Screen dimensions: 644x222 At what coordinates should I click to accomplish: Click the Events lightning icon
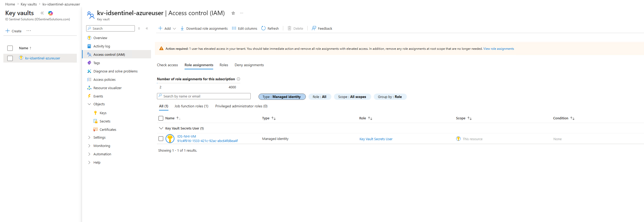[x=89, y=96]
